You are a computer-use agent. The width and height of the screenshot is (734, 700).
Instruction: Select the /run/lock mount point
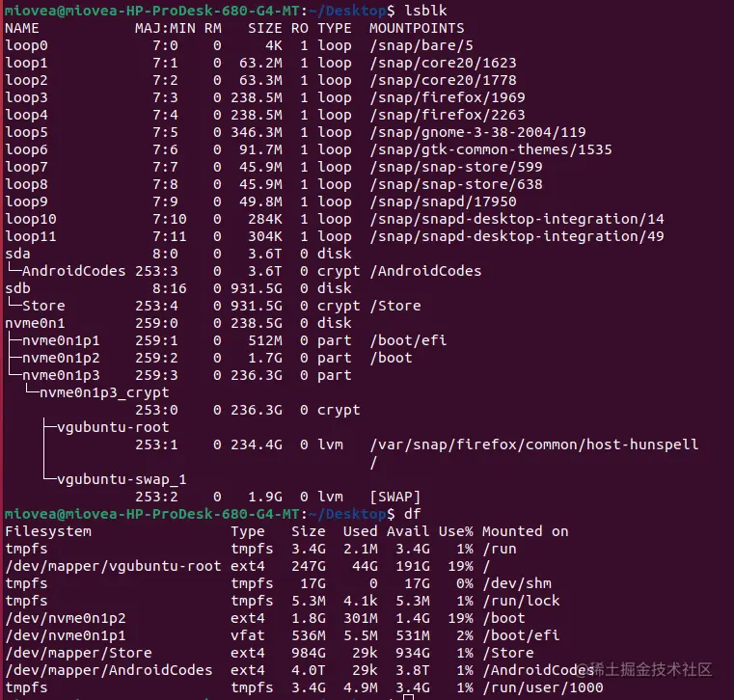[521, 601]
